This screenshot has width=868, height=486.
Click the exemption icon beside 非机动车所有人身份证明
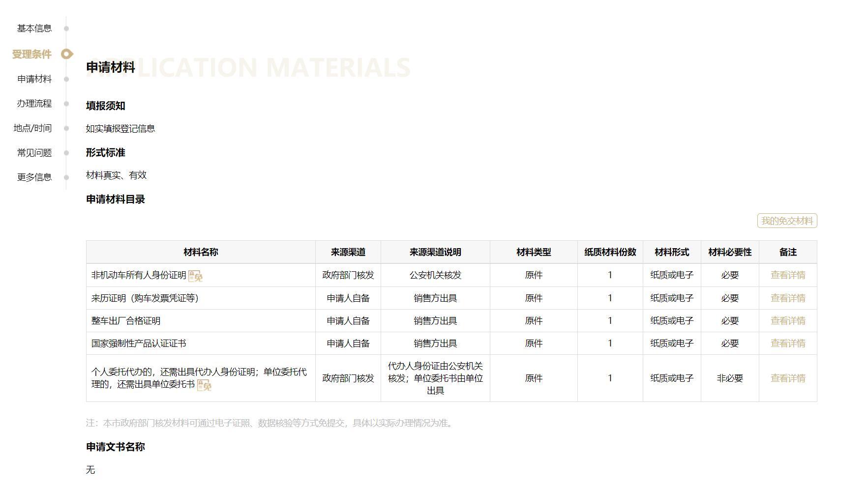[x=196, y=276]
